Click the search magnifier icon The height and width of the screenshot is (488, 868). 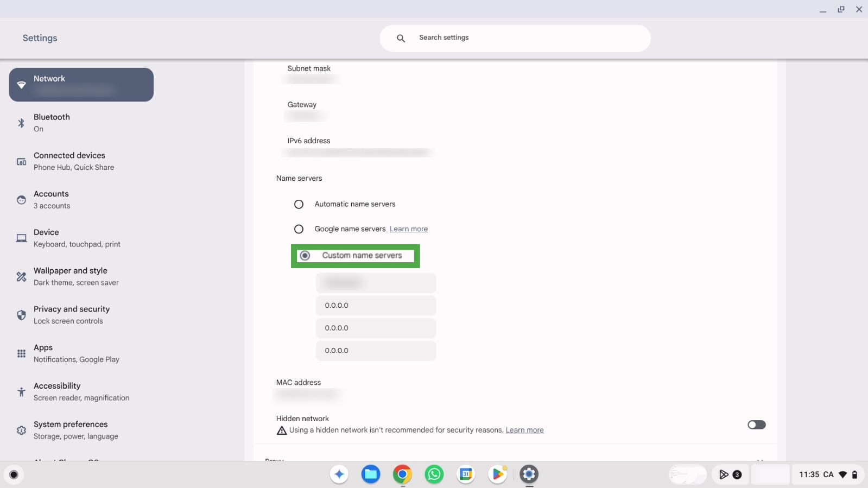401,38
